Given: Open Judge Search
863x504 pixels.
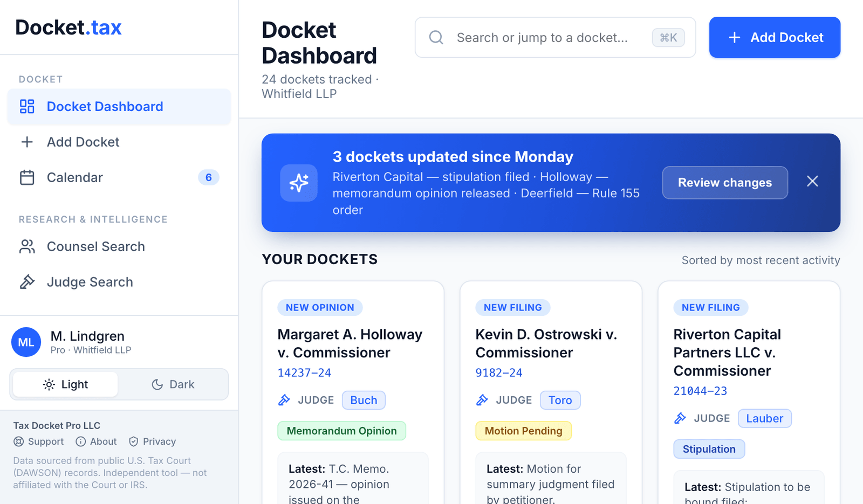Looking at the screenshot, I should (119, 282).
